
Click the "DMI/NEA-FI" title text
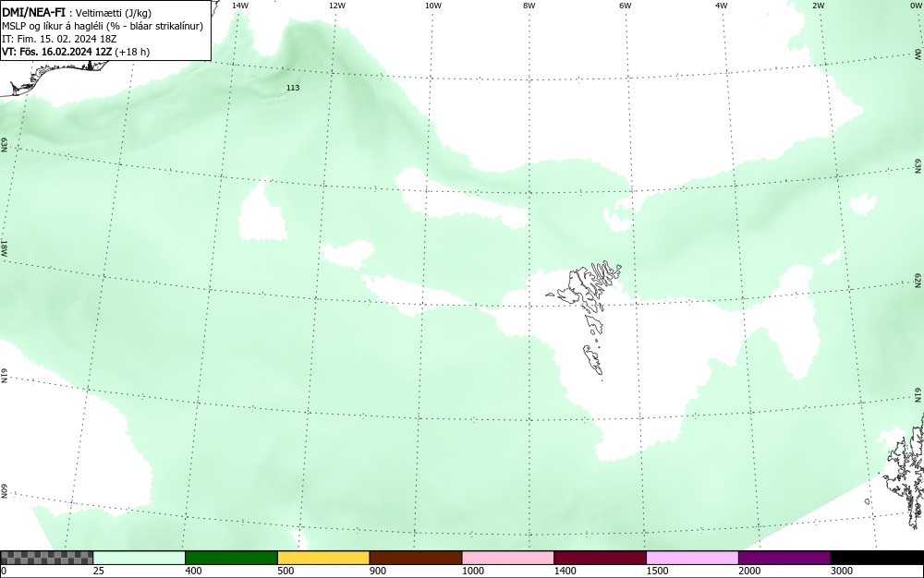point(33,13)
